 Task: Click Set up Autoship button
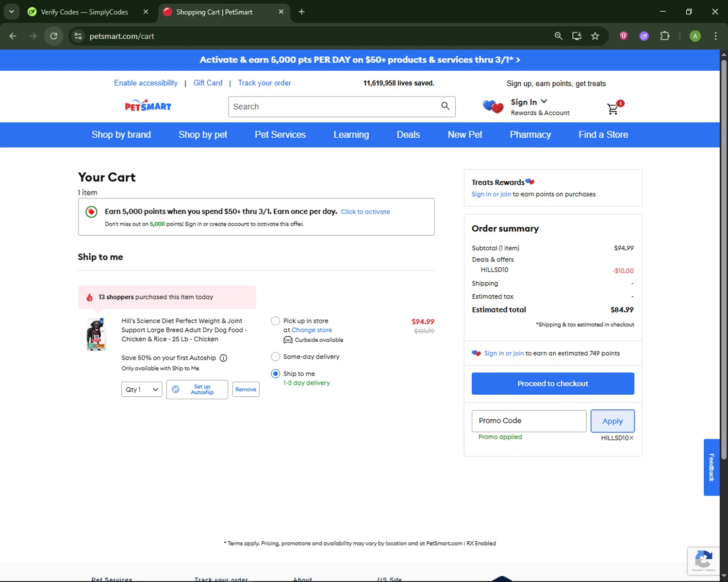pyautogui.click(x=197, y=389)
